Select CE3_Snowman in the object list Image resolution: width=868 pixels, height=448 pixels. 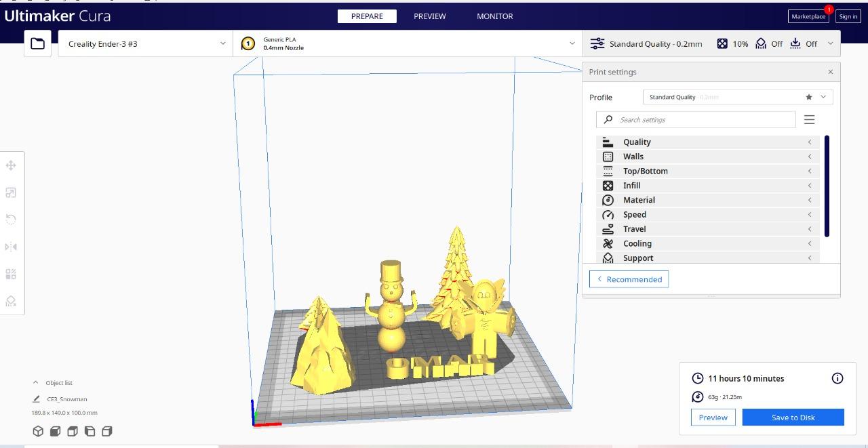pyautogui.click(x=67, y=399)
